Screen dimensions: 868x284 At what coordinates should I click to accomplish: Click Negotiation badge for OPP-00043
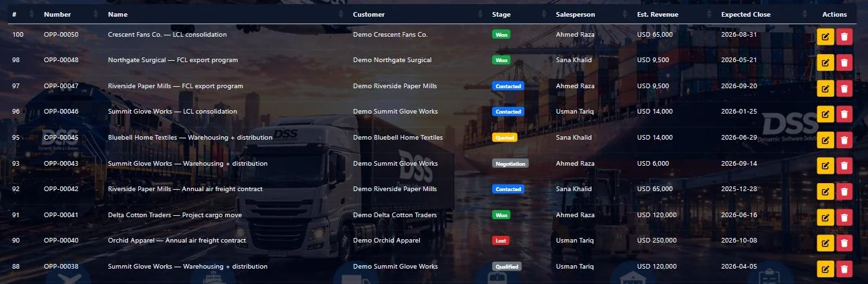511,163
